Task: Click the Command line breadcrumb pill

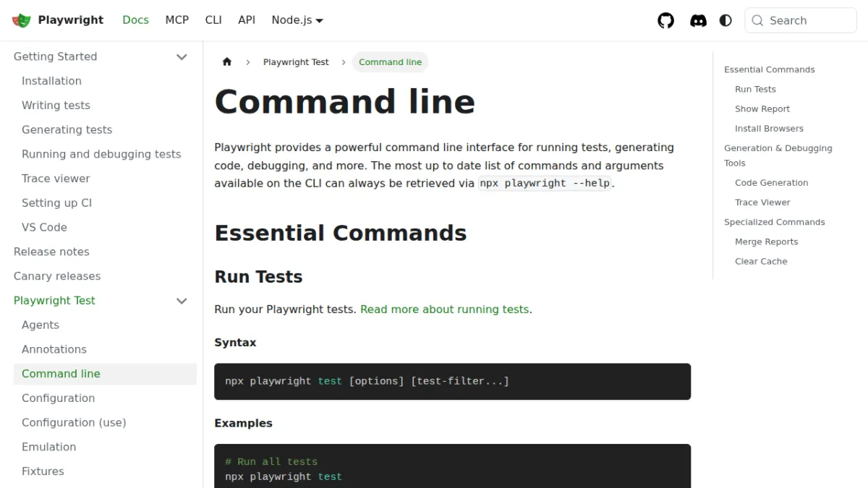Action: 390,62
